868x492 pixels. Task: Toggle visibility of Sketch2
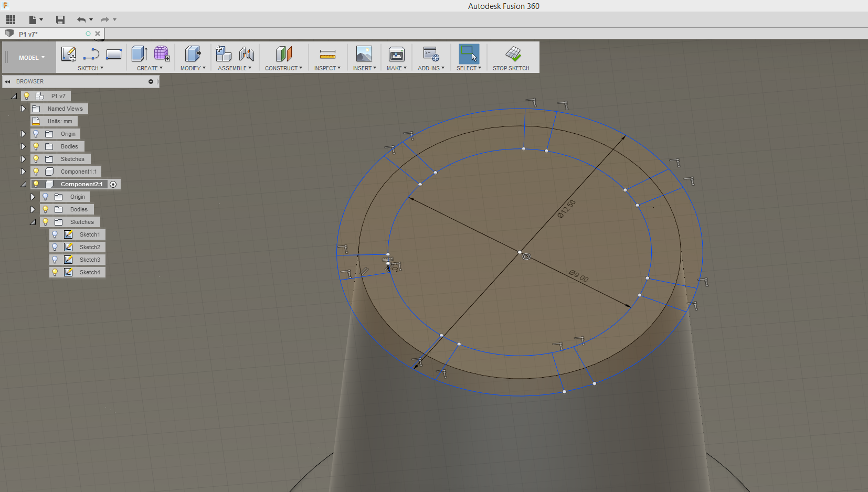(x=55, y=247)
